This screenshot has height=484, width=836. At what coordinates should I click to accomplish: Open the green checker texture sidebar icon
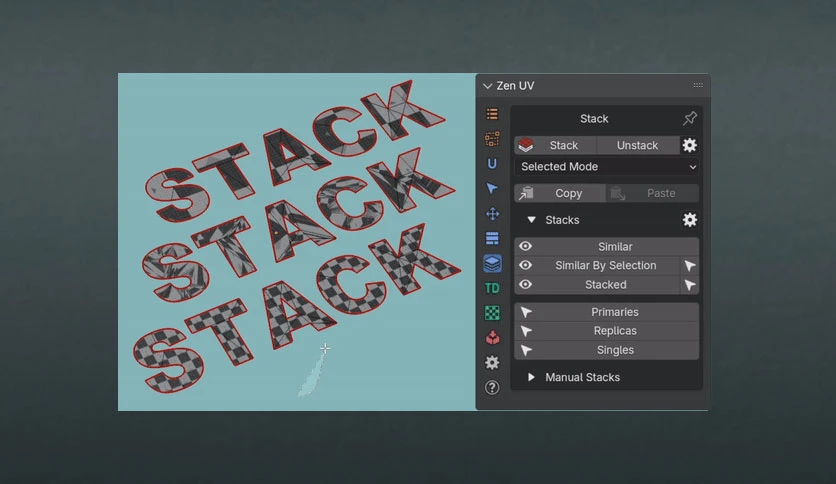492,313
